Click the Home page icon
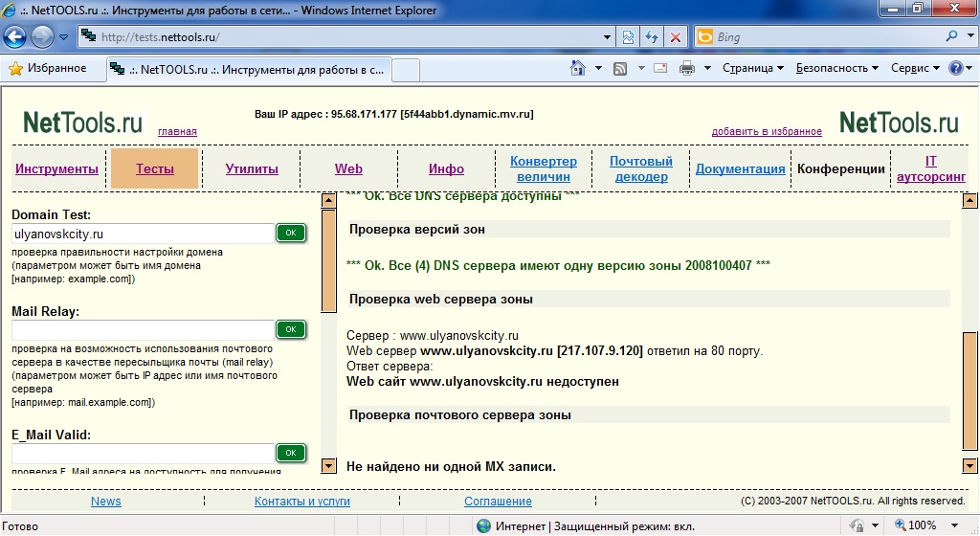This screenshot has width=980, height=536. 578,68
